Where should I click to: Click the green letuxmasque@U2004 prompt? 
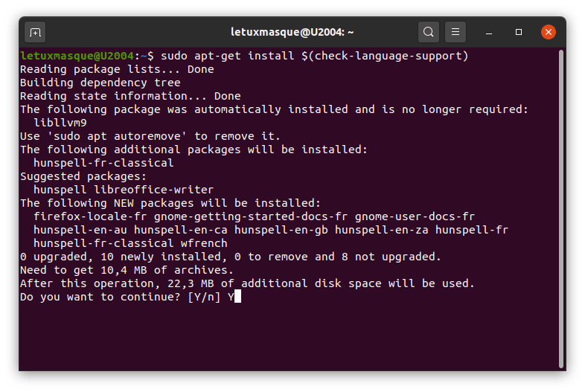point(77,56)
